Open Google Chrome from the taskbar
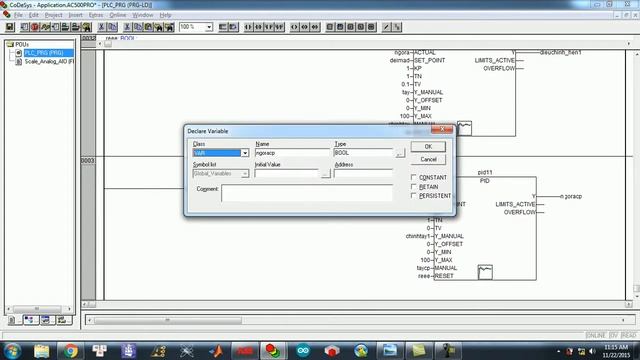The height and width of the screenshot is (360, 640). 71,351
